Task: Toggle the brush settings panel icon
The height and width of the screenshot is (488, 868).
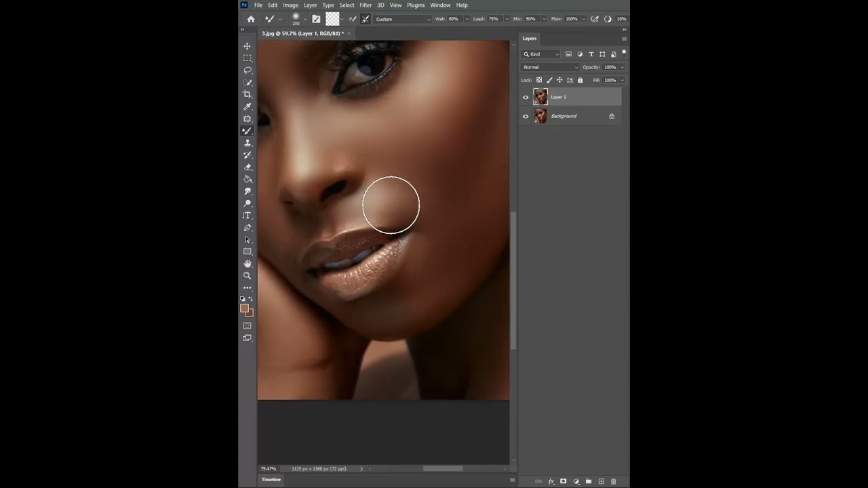Action: [x=316, y=19]
